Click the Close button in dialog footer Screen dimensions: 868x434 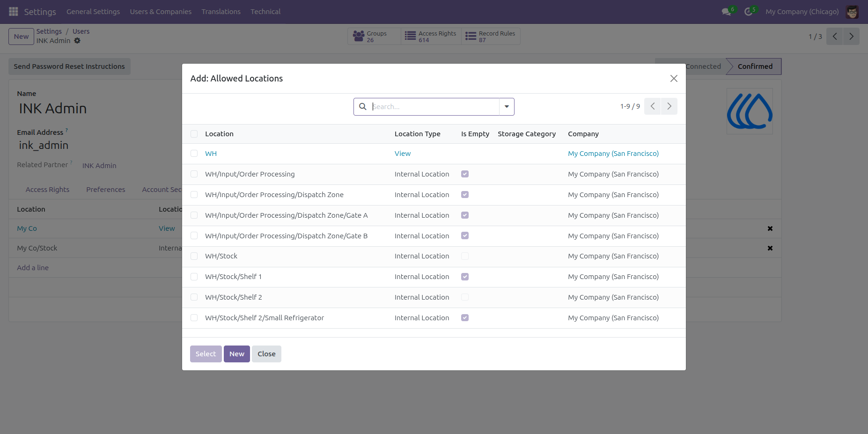pos(266,354)
